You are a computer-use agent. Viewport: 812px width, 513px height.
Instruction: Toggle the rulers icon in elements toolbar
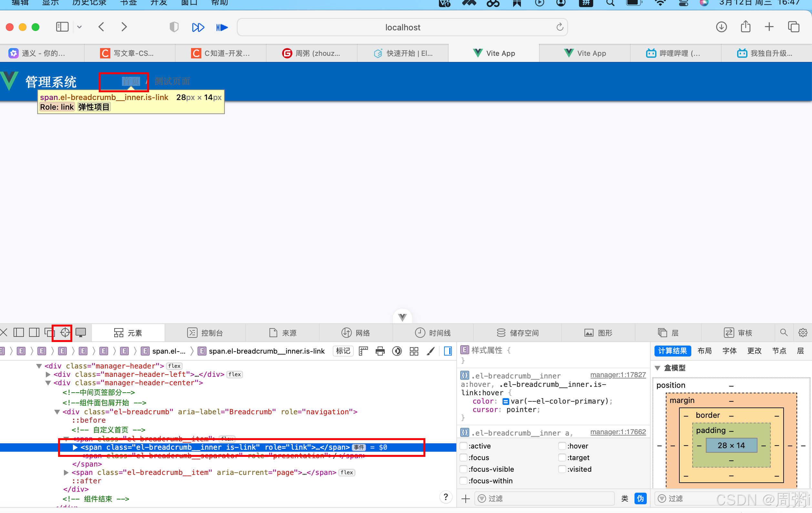coord(363,351)
